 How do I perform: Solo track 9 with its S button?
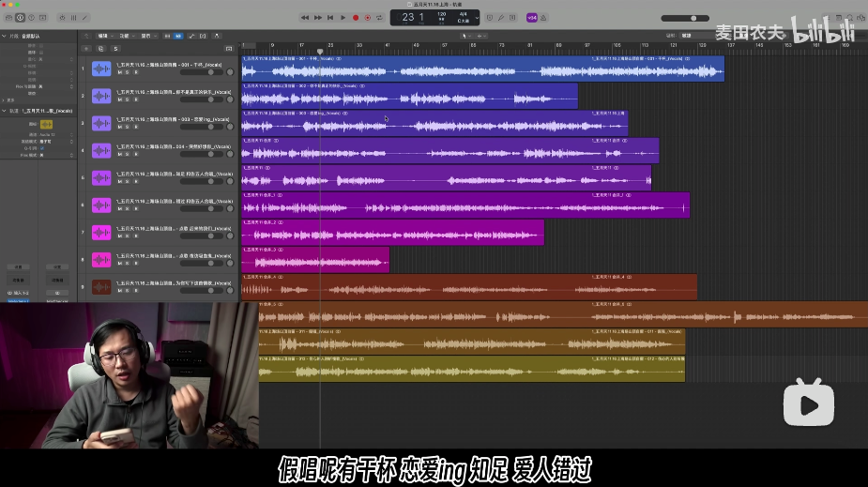[x=128, y=291]
